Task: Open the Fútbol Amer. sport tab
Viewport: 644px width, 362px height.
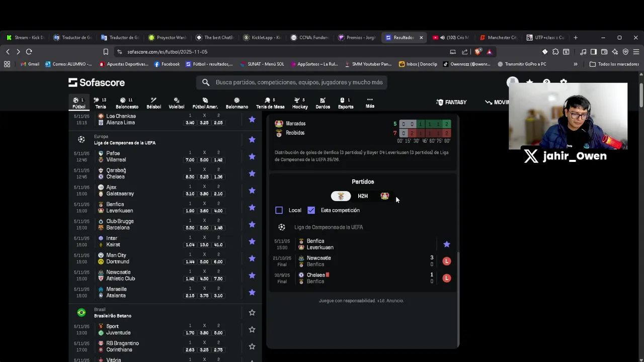Action: [205, 103]
